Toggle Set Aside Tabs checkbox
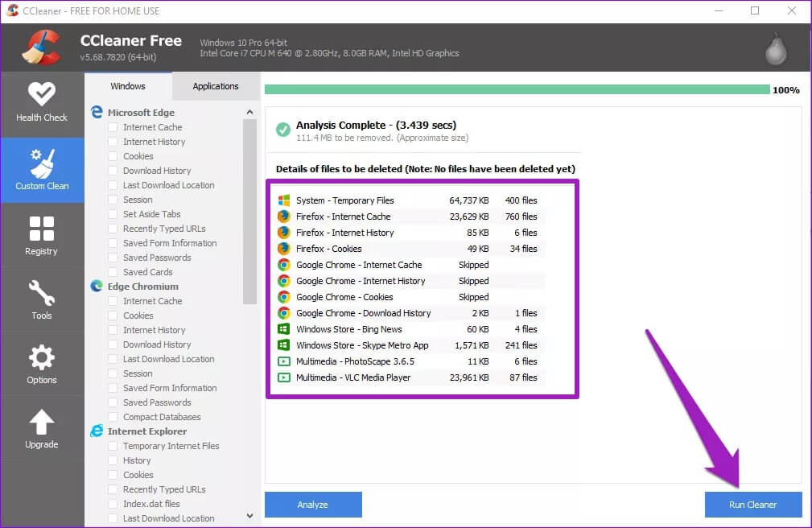Image resolution: width=812 pixels, height=528 pixels. tap(113, 214)
